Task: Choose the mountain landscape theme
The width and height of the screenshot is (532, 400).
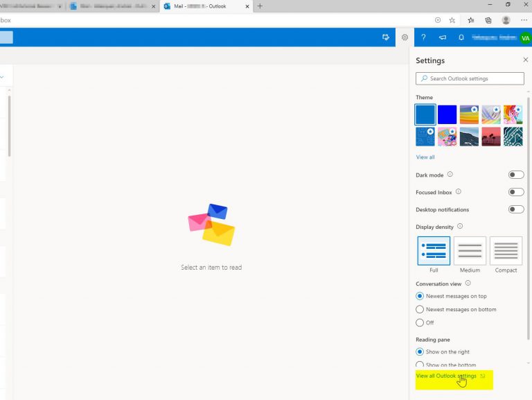Action: 469,137
